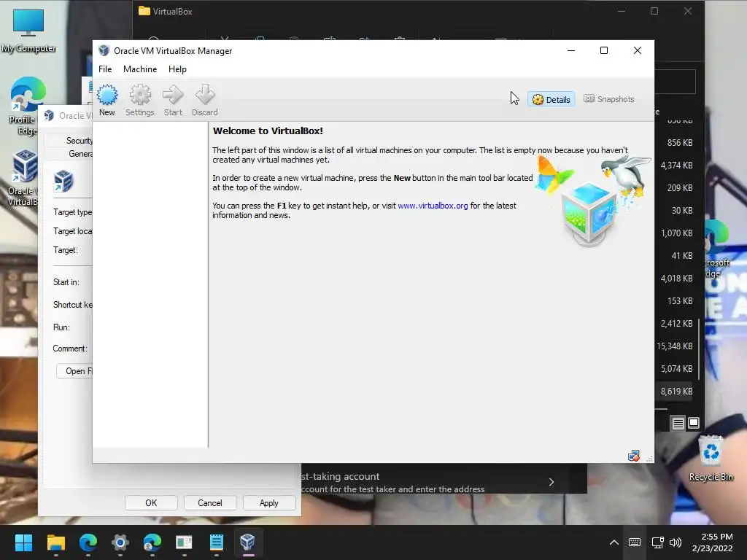The width and height of the screenshot is (747, 560).
Task: Open the Help menu
Action: (x=177, y=69)
